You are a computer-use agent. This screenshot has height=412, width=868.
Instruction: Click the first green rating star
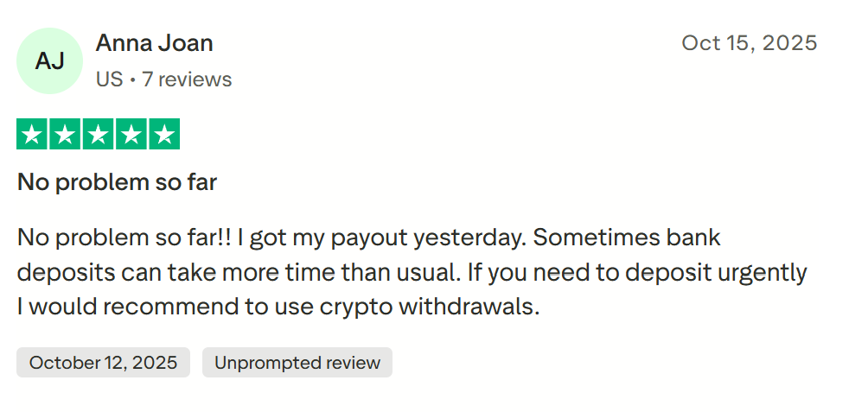[32, 134]
